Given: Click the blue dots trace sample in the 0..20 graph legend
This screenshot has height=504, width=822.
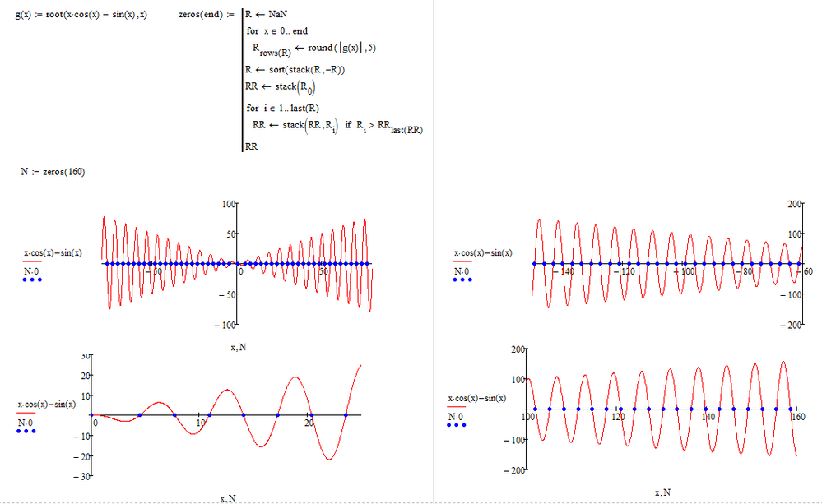Looking at the screenshot, I should click(26, 431).
